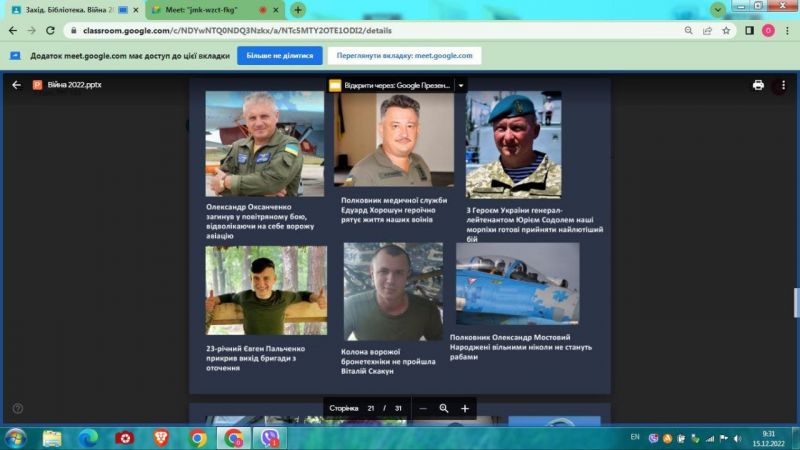Viewport: 800px width, 450px height.
Task: Reset zoom with the magnifier icon
Action: pyautogui.click(x=444, y=408)
